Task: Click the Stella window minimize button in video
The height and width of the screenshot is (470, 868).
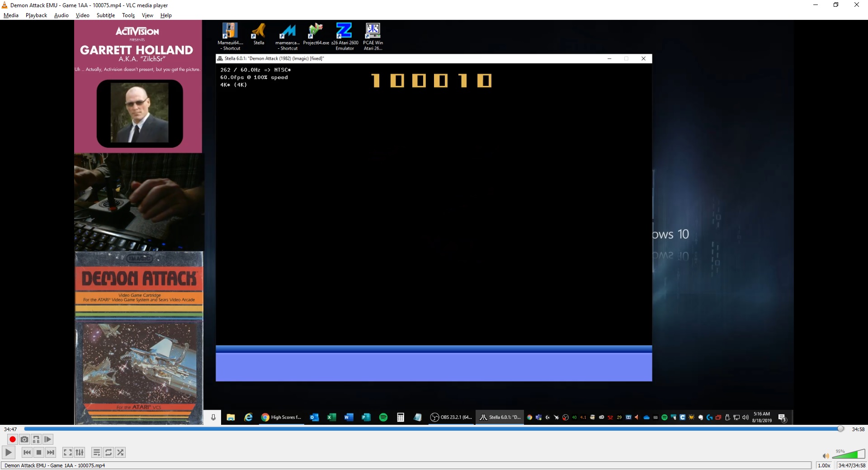Action: [x=609, y=59]
